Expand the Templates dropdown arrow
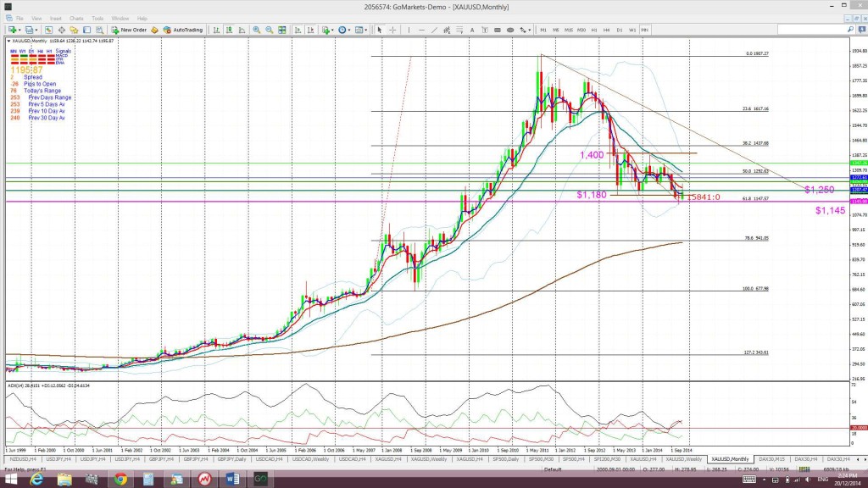The height and width of the screenshot is (488, 868). pos(366,30)
